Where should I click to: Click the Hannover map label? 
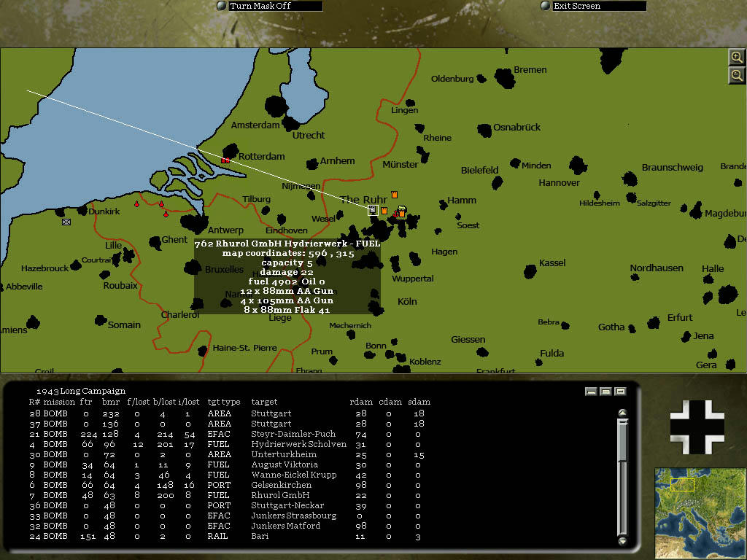(560, 183)
